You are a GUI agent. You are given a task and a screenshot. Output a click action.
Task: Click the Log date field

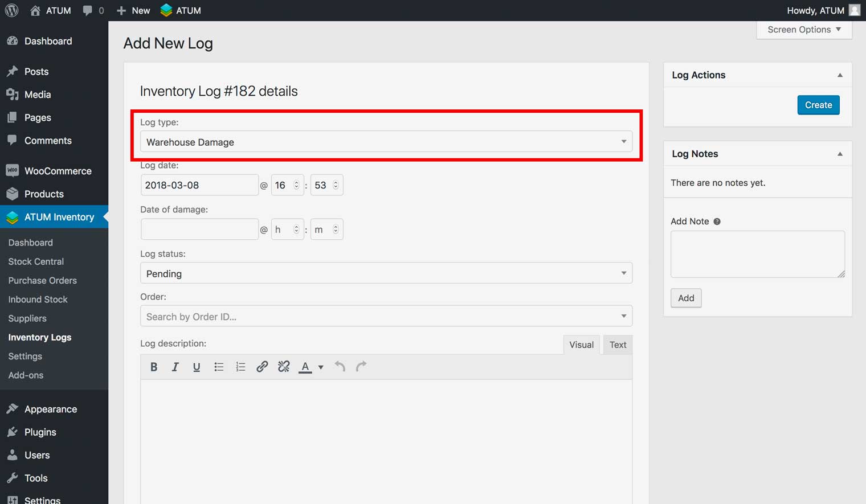(x=199, y=185)
